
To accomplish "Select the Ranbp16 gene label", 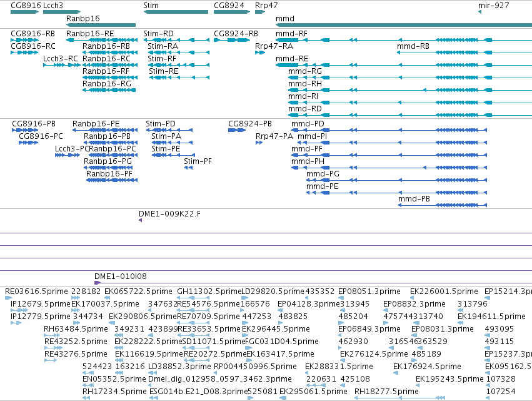I will click(83, 19).
